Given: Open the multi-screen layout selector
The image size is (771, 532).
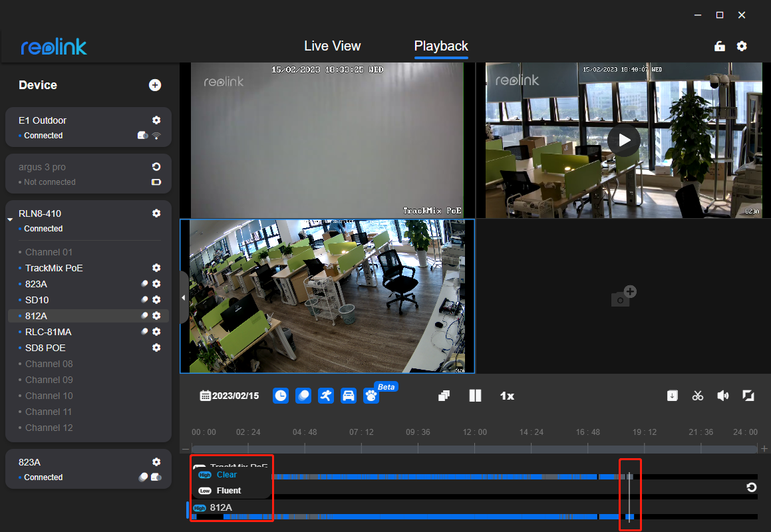Looking at the screenshot, I should coord(444,396).
